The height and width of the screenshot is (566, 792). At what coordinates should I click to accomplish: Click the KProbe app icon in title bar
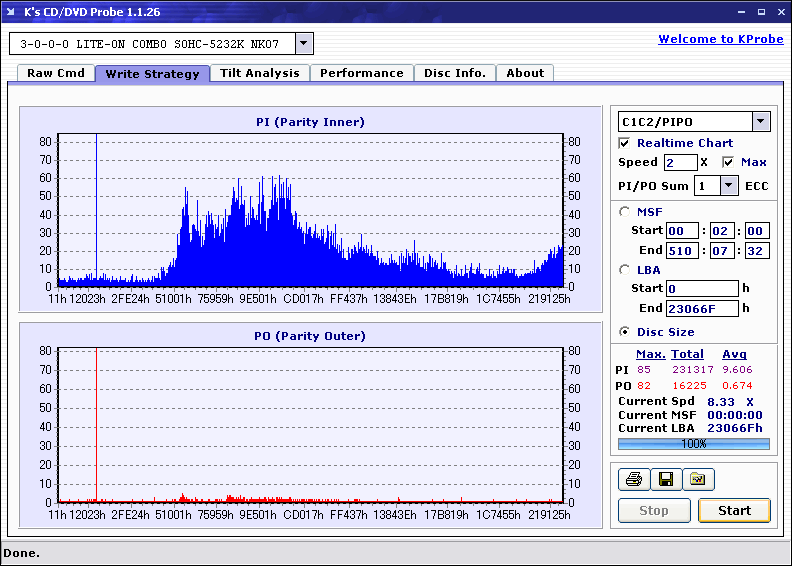pyautogui.click(x=11, y=12)
